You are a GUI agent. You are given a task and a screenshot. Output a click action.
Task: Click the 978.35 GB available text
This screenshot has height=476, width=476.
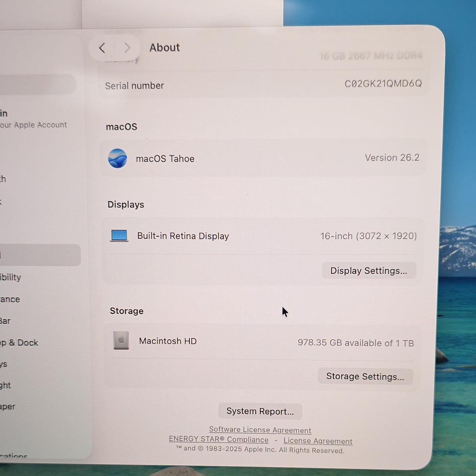(356, 343)
